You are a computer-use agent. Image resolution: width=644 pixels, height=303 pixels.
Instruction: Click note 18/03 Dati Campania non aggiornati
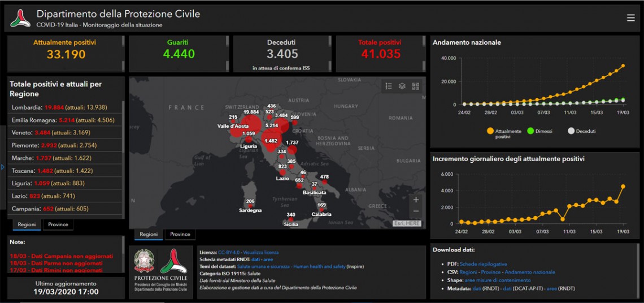click(61, 256)
